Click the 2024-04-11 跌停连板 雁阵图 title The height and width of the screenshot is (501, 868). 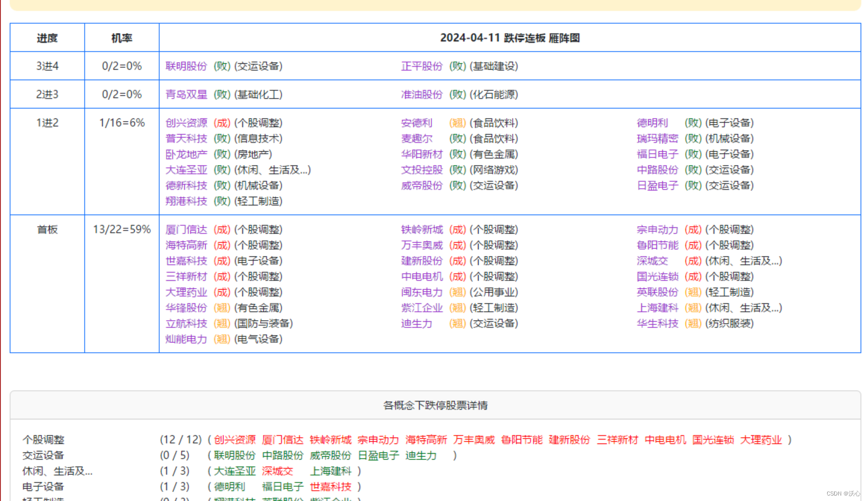point(510,38)
